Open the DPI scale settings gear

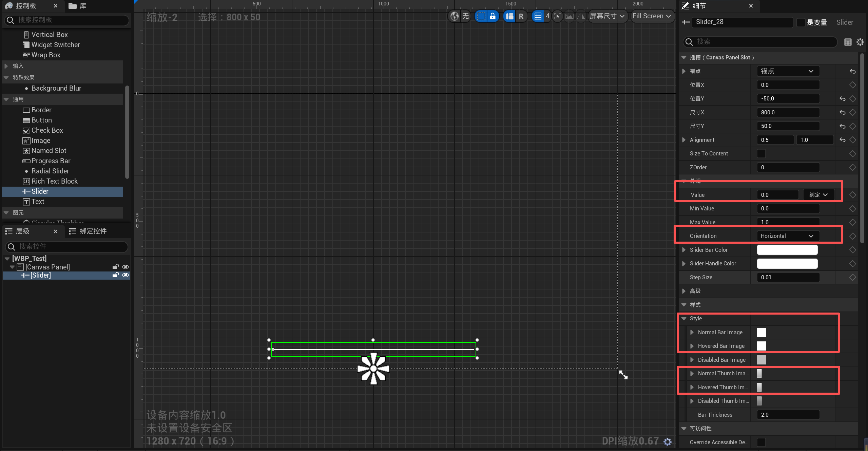(x=667, y=441)
